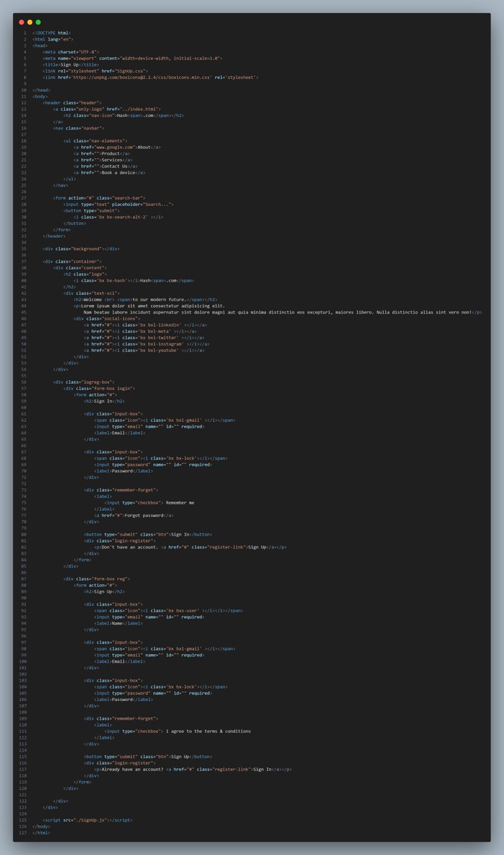504x855 pixels.
Task: Click the I agree to the terms & conditions line
Action: click(x=178, y=731)
